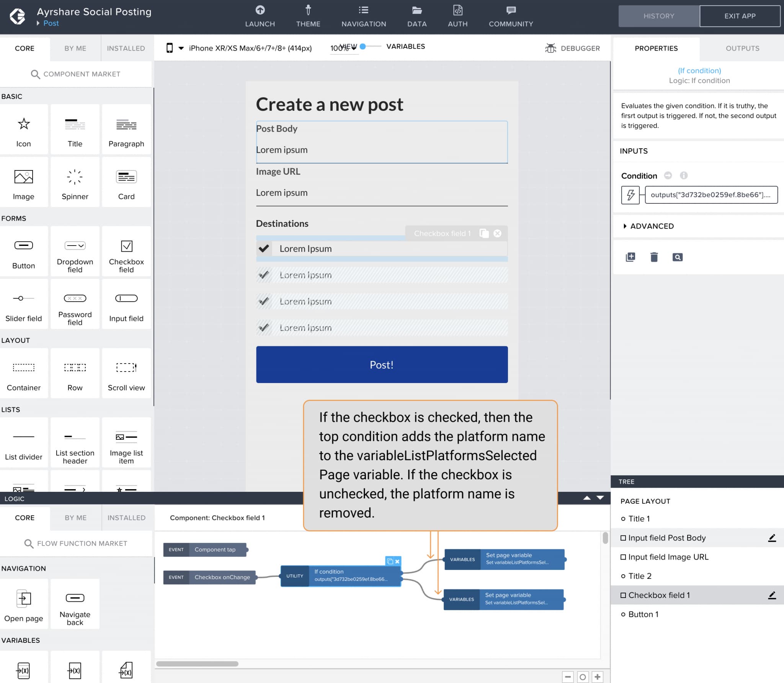Image resolution: width=784 pixels, height=683 pixels.
Task: Switch to the Outputs tab
Action: [x=742, y=48]
